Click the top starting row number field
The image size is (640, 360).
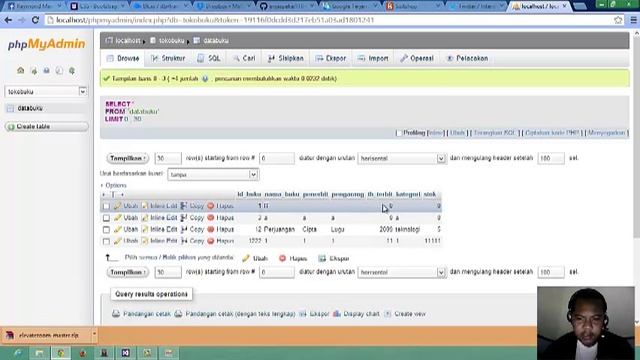coord(277,158)
